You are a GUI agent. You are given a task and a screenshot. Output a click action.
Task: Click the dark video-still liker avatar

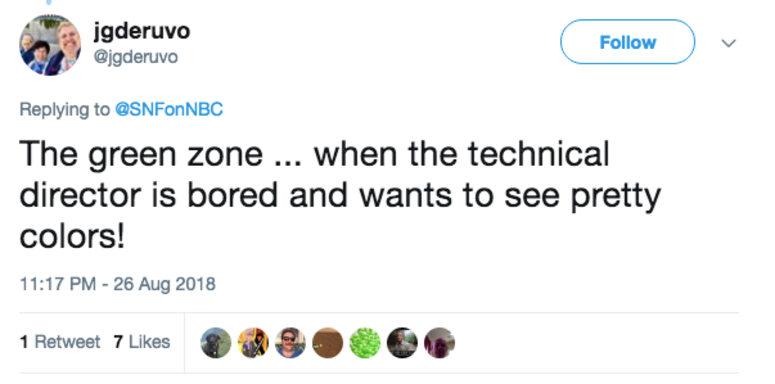pyautogui.click(x=402, y=342)
